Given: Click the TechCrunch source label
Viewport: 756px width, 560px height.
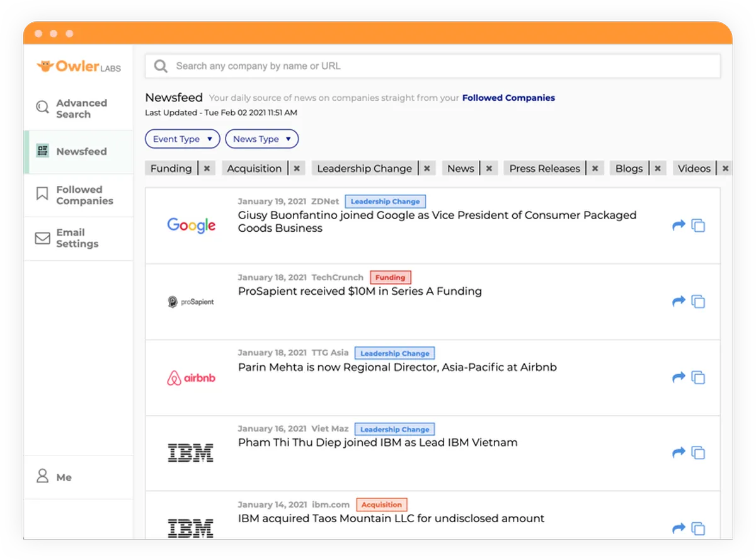Looking at the screenshot, I should [338, 277].
